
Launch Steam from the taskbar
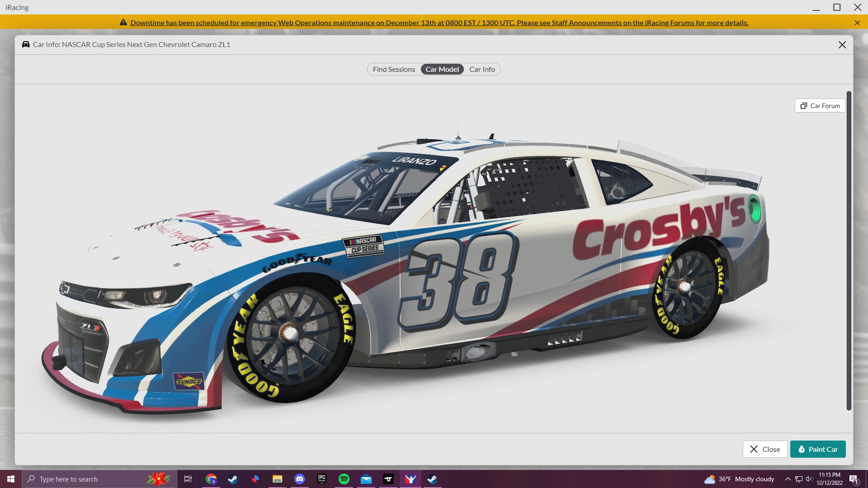point(233,479)
